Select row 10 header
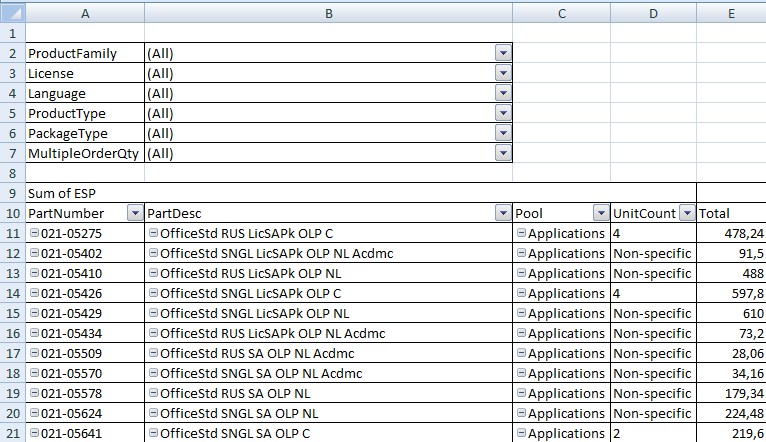This screenshot has width=766, height=442. (13, 213)
